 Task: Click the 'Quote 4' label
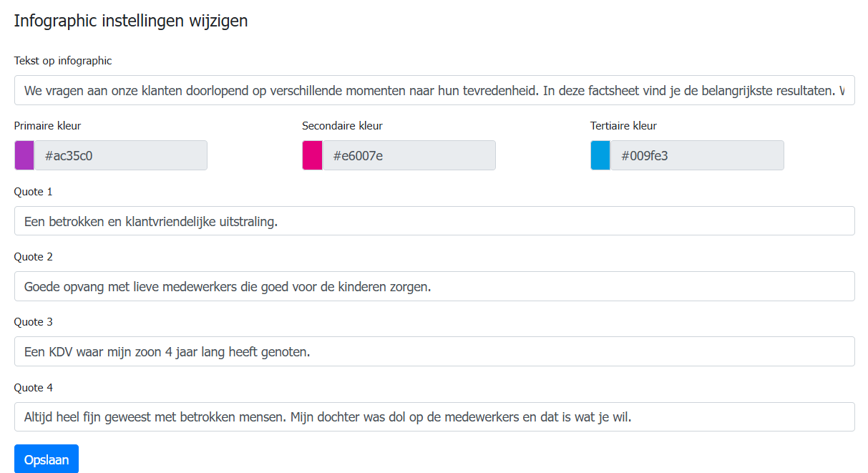coord(34,388)
